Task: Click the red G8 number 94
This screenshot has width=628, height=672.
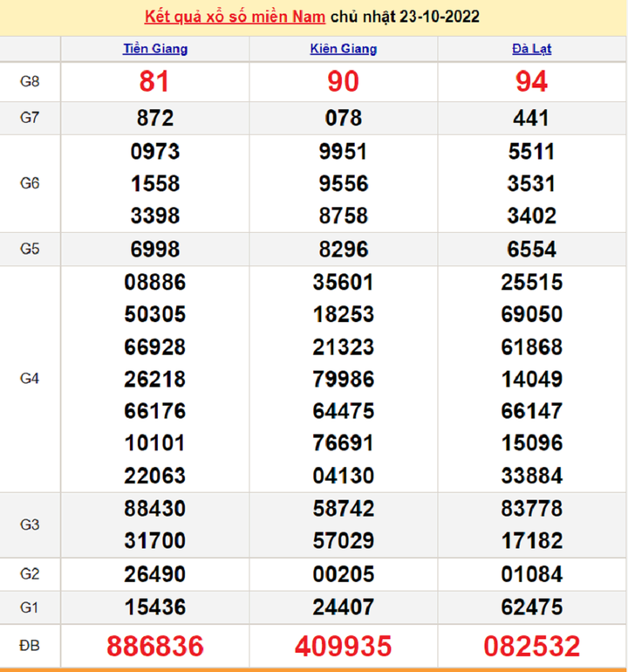Action: pos(531,82)
